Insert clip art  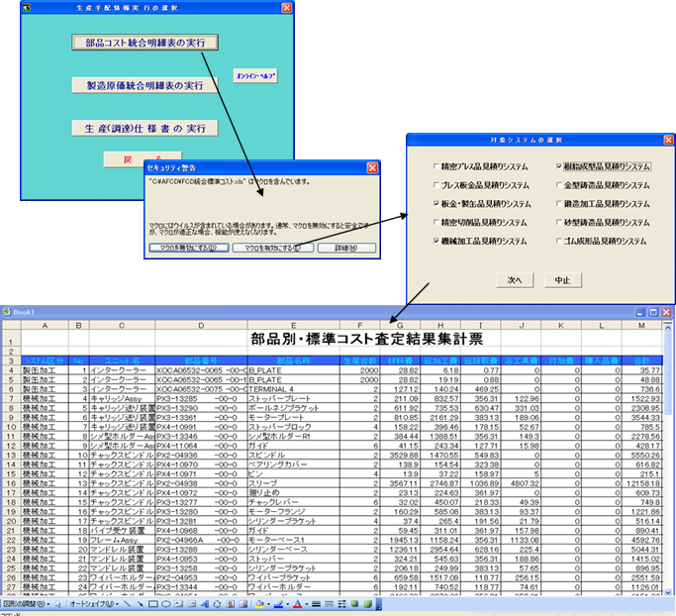click(231, 604)
